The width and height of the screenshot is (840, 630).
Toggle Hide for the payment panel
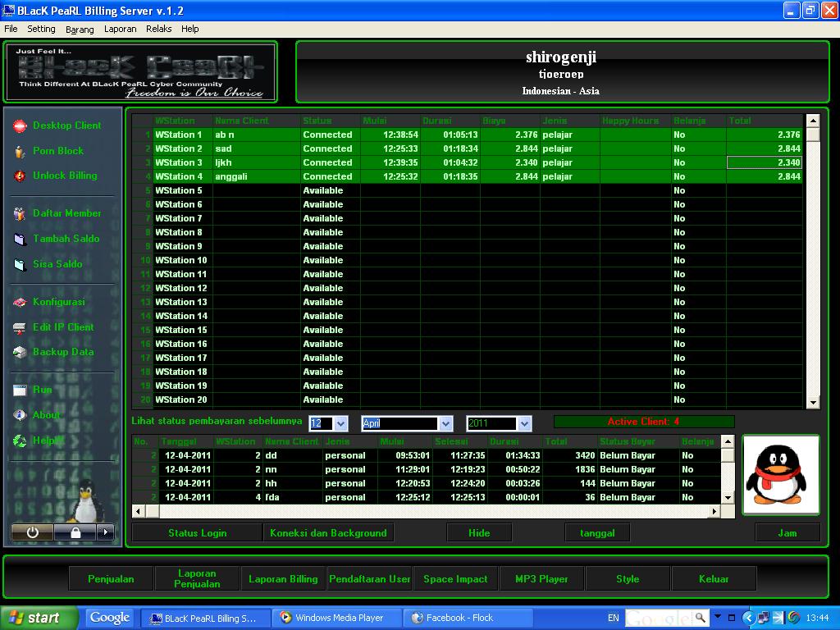coord(479,532)
